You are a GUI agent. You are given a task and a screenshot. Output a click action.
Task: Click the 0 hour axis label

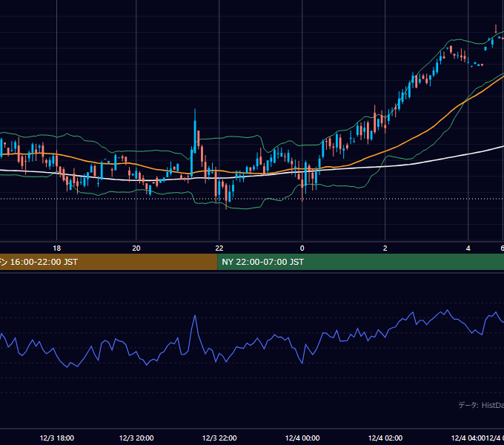302,248
